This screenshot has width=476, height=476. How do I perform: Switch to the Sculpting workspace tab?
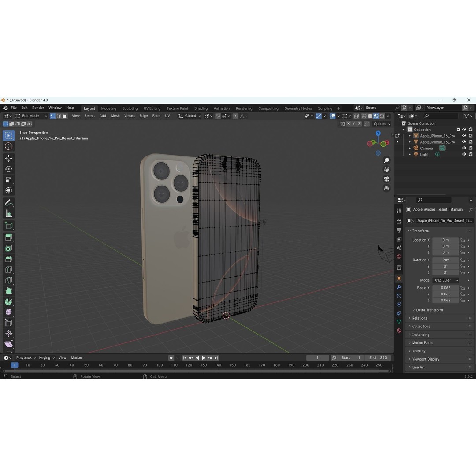[x=130, y=108]
